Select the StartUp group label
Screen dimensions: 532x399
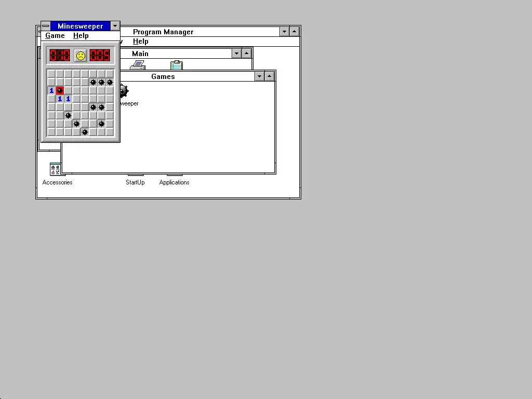click(135, 182)
